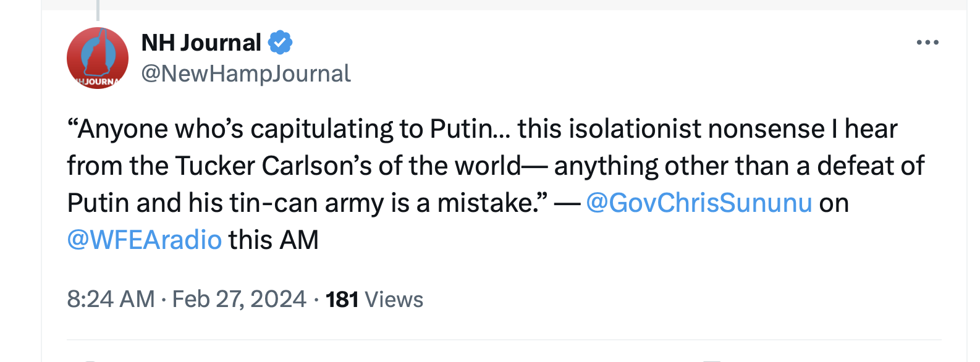Click the NH Journal display name

click(201, 43)
